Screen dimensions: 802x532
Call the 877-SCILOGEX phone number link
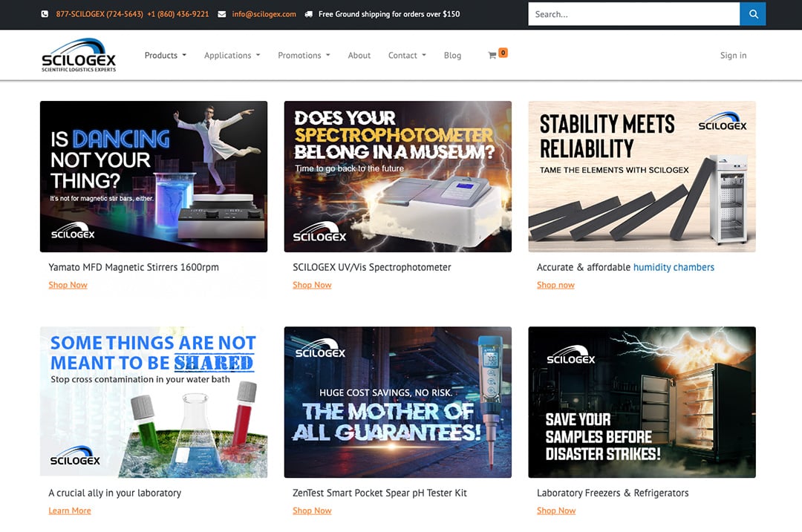pyautogui.click(x=100, y=14)
